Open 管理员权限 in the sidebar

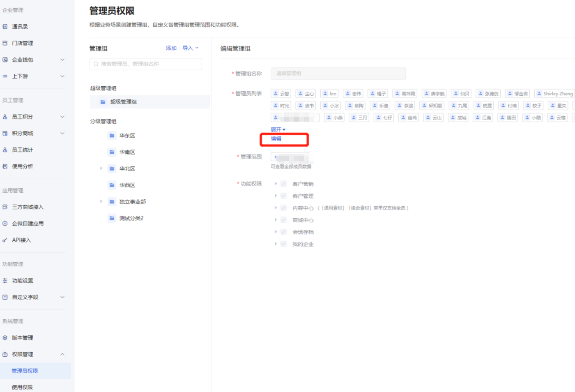point(35,371)
